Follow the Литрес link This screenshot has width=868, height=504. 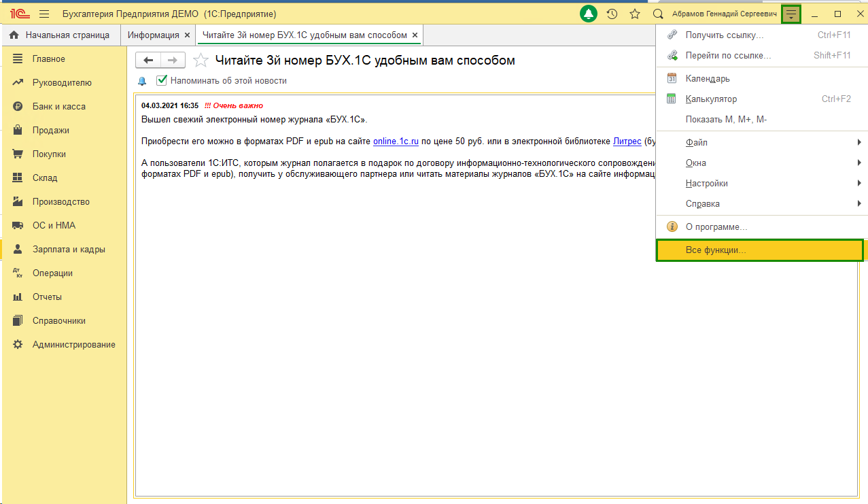627,141
